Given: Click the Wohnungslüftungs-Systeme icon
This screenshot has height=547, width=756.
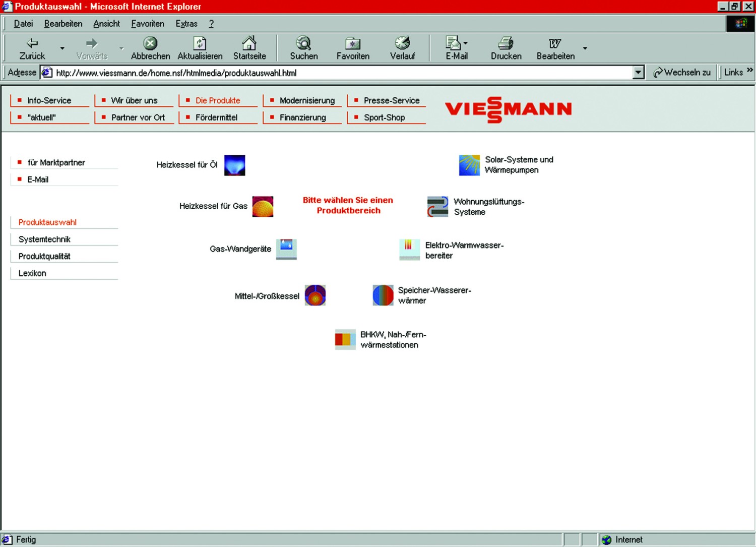Looking at the screenshot, I should [437, 207].
